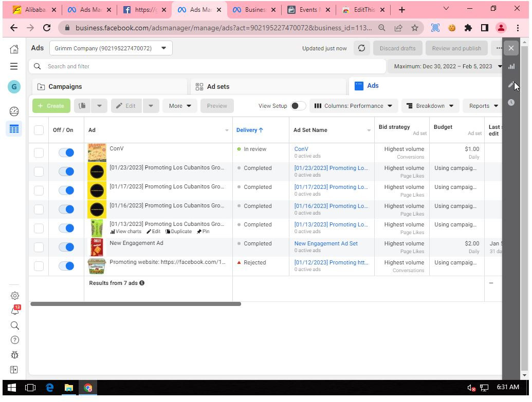
Task: Open the three-dots more options button
Action: (498, 48)
